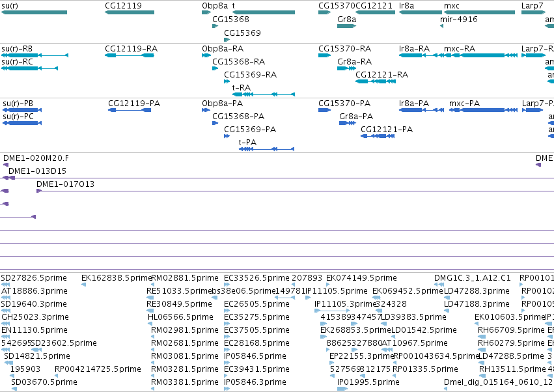
Task: Select the CG12119 gene label
Action: coord(123,6)
